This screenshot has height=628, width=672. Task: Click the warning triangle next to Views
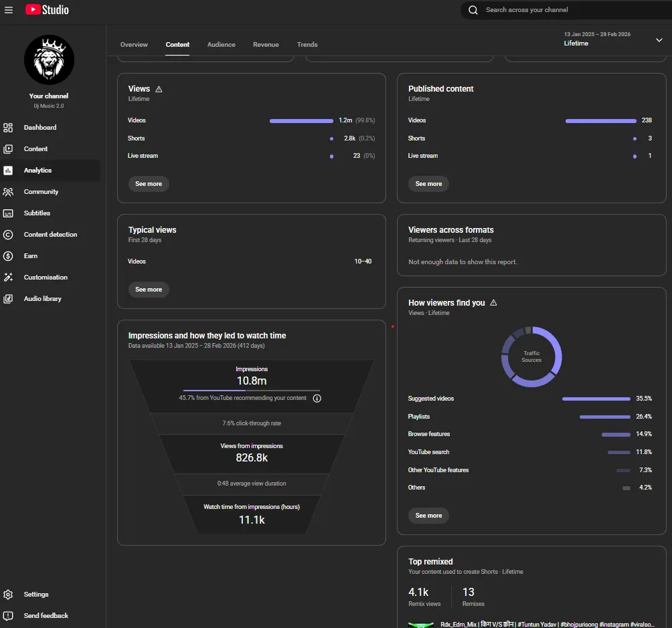click(159, 89)
